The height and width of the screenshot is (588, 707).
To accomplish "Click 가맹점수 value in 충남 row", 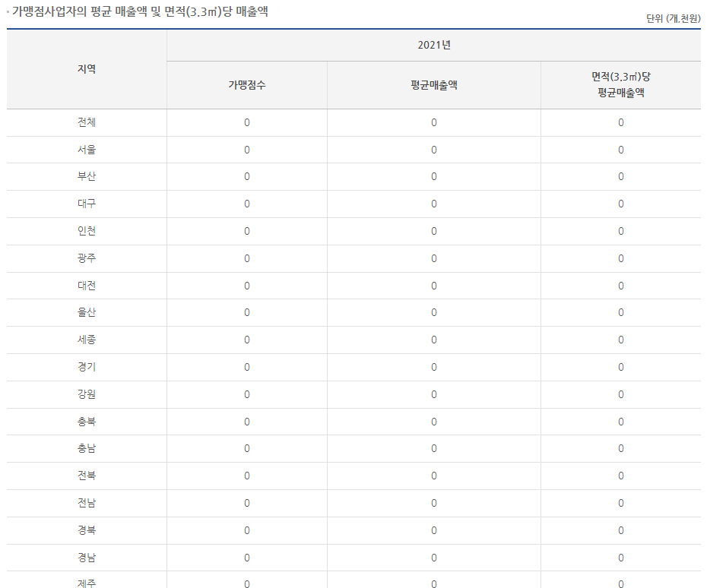I will click(246, 448).
